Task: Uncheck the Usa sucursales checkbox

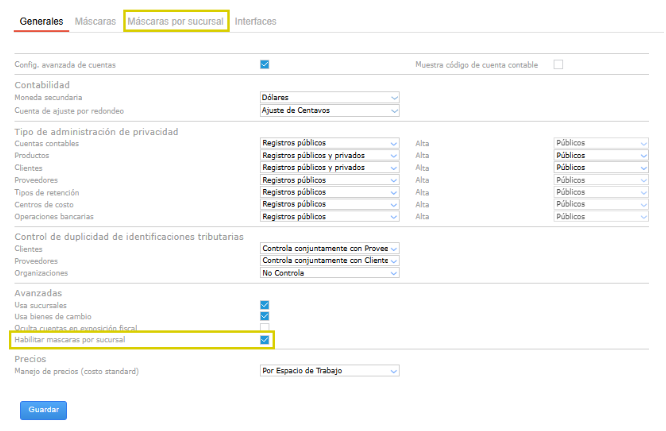Action: coord(265,304)
